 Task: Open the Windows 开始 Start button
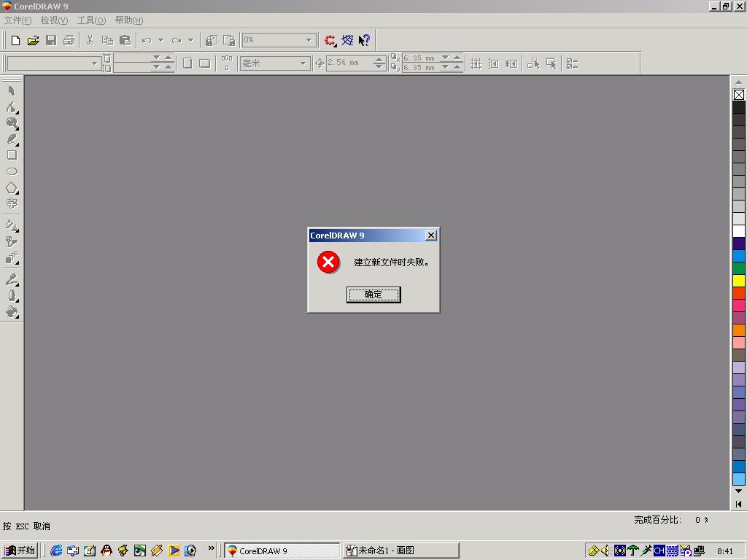20,551
